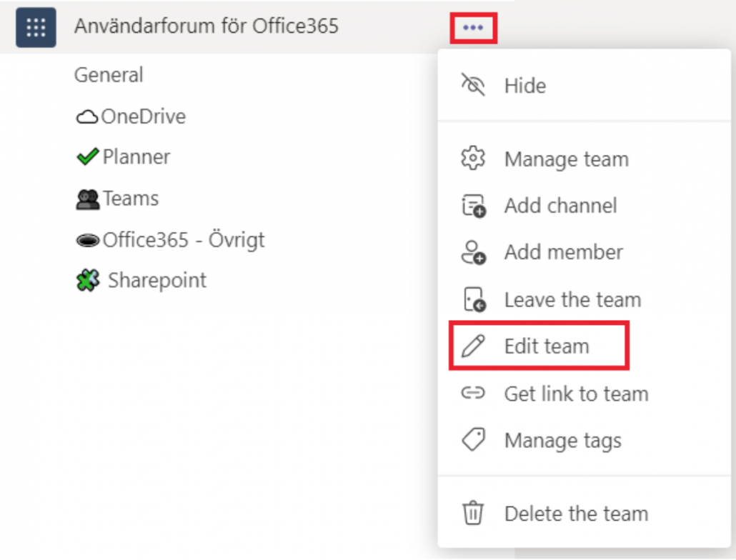Screen dimensions: 736x560
Task: Click the chain link icon for Get link
Action: [473, 393]
